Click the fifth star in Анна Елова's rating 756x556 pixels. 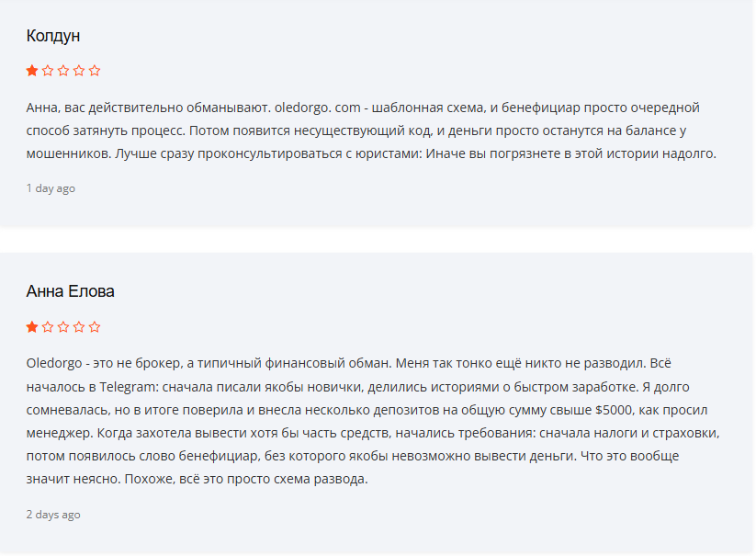(x=95, y=327)
